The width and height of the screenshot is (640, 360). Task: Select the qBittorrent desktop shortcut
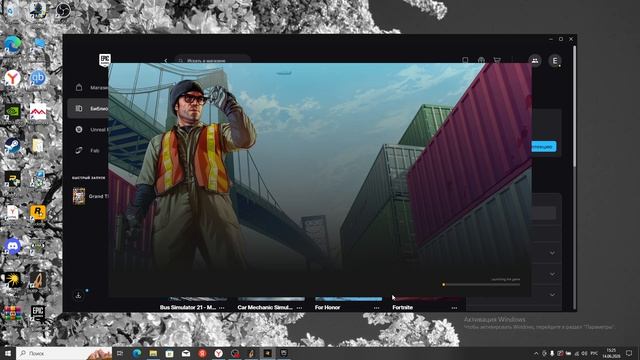pyautogui.click(x=38, y=78)
